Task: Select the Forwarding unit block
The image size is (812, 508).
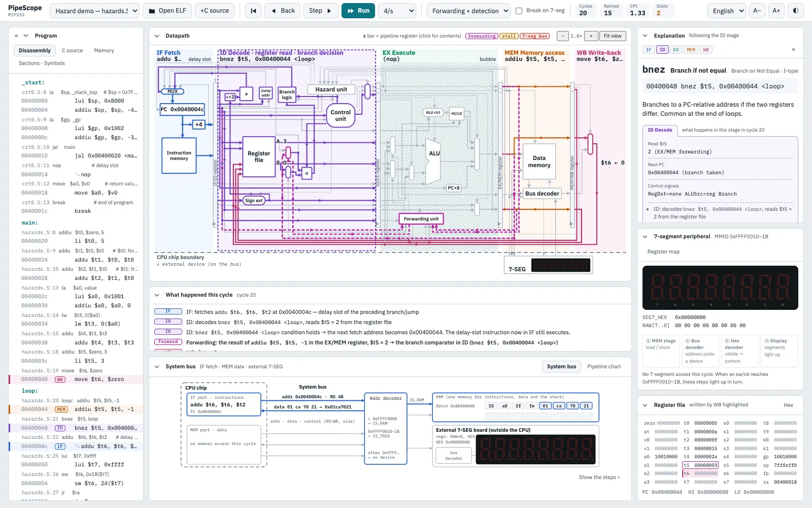Action: [x=421, y=219]
